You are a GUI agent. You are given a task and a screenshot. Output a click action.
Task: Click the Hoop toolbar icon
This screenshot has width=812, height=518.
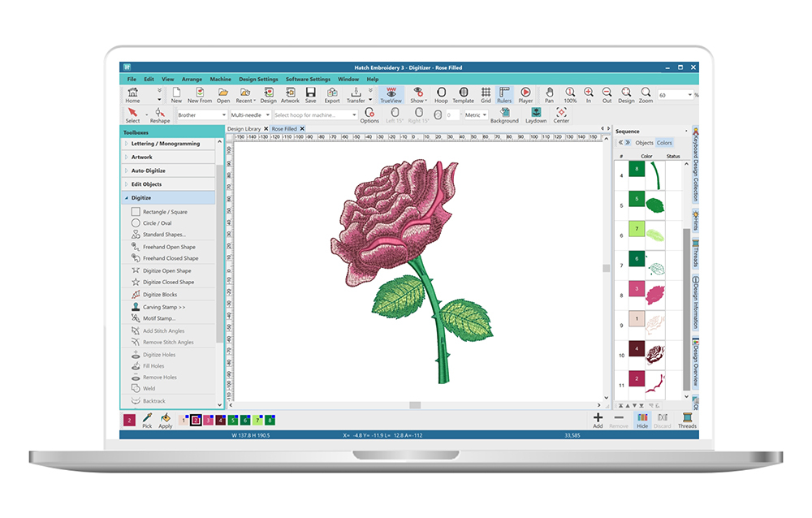coord(440,95)
